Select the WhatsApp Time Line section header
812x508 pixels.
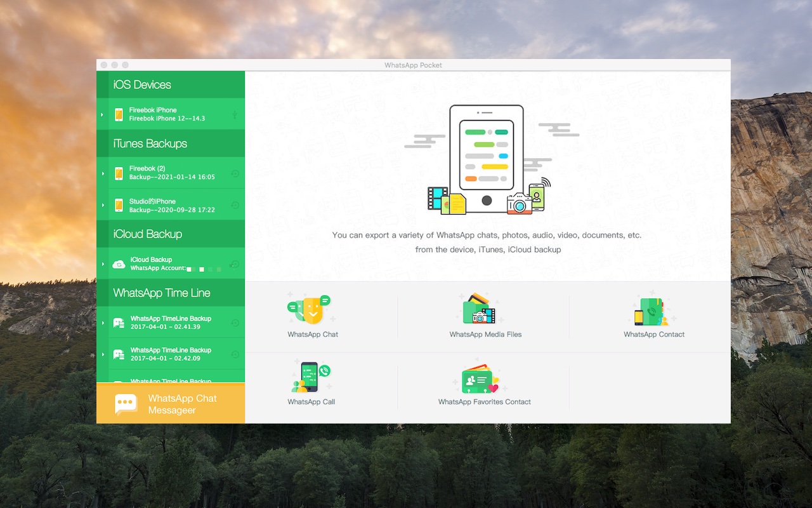pyautogui.click(x=161, y=293)
